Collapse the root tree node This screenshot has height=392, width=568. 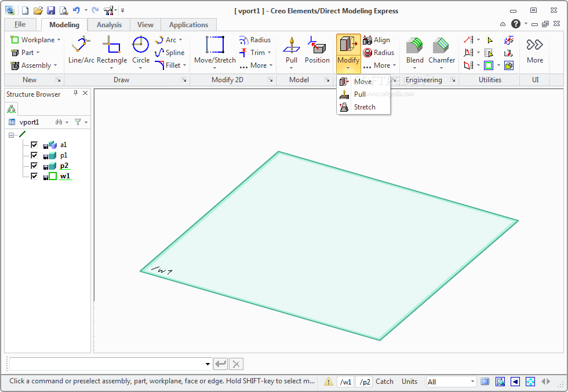11,135
